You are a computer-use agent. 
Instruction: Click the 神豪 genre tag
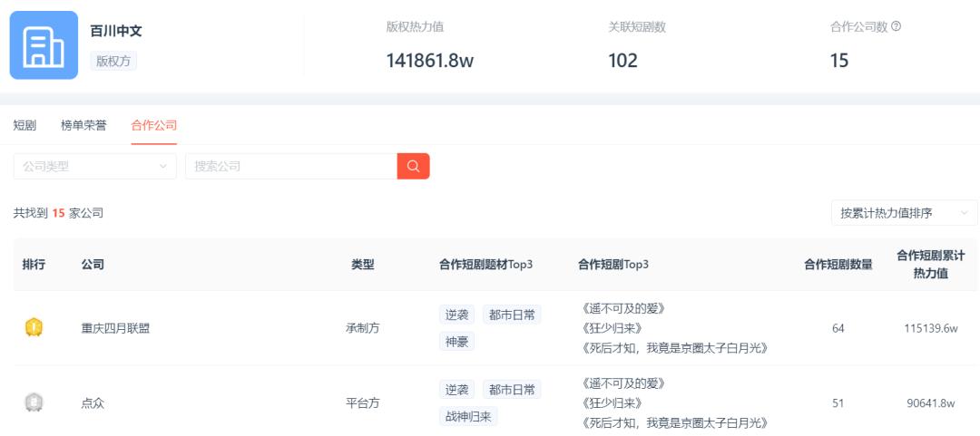[456, 342]
